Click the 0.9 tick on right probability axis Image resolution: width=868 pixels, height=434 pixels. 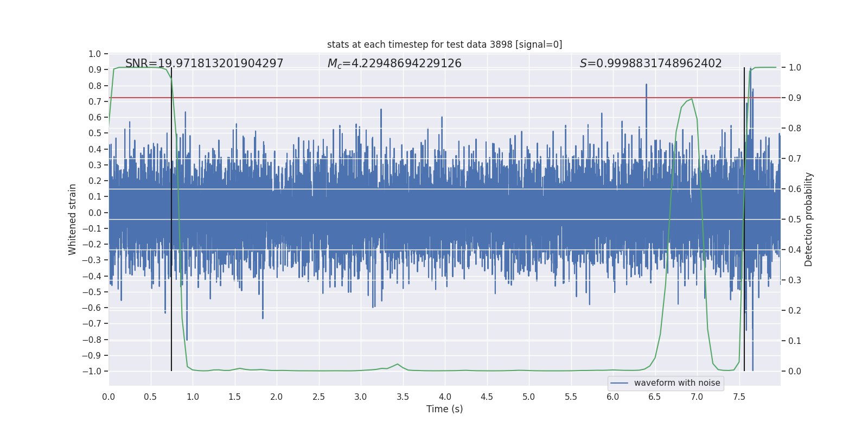point(795,98)
